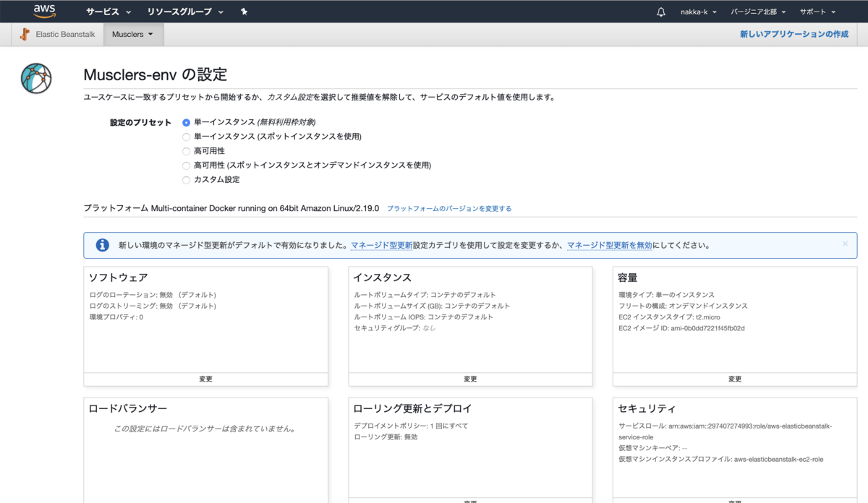
Task: Click the Musclers-env の設定 page title
Action: (156, 74)
